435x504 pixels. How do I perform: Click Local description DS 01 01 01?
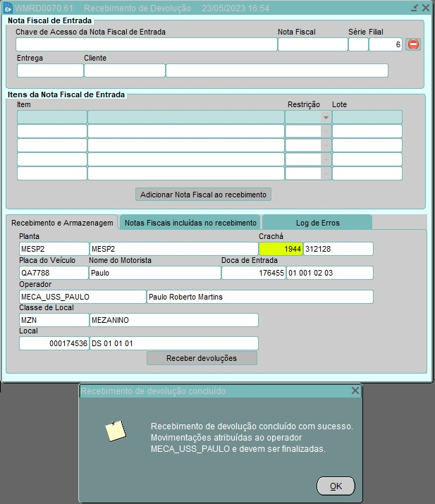tap(174, 343)
